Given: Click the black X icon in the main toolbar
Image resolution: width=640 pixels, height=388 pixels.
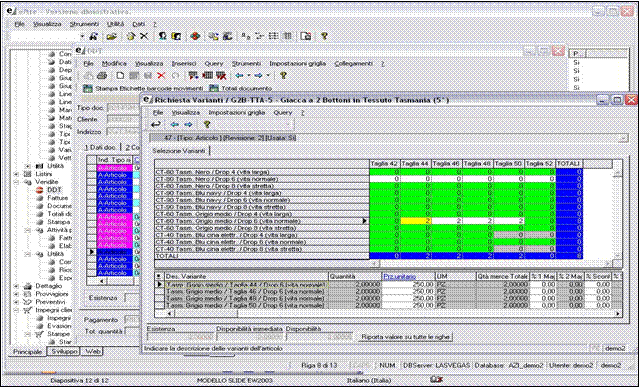Looking at the screenshot, I should (x=144, y=36).
